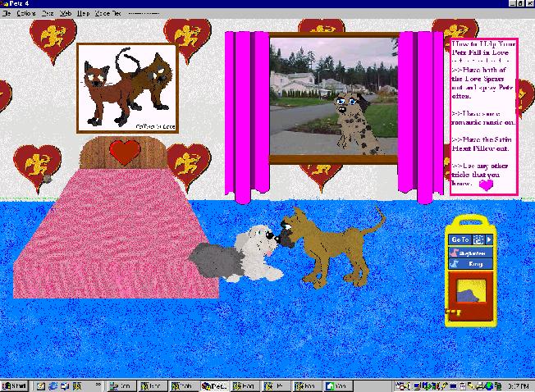535x392 pixels.
Task: Click the playscene icon next to Go To
Action: [x=478, y=240]
